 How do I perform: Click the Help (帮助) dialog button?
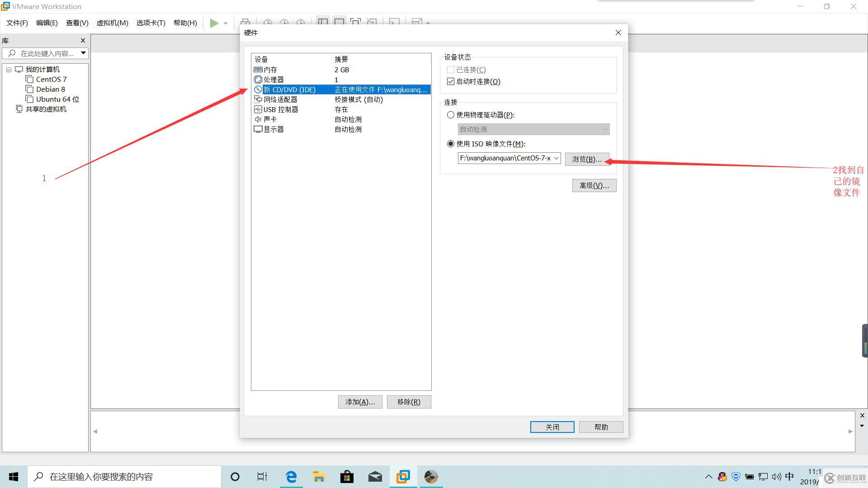[x=601, y=427]
